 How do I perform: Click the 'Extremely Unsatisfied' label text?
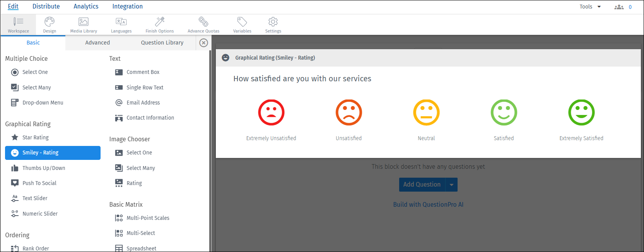(271, 138)
